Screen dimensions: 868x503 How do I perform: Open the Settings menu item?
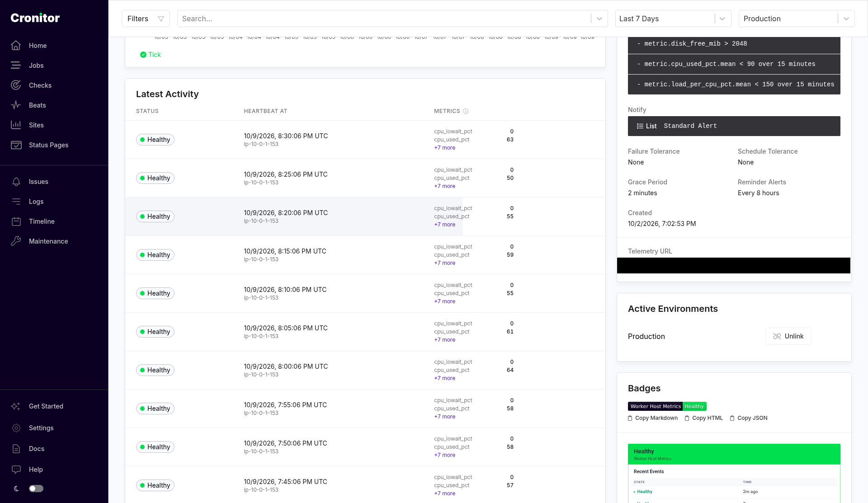pyautogui.click(x=41, y=428)
